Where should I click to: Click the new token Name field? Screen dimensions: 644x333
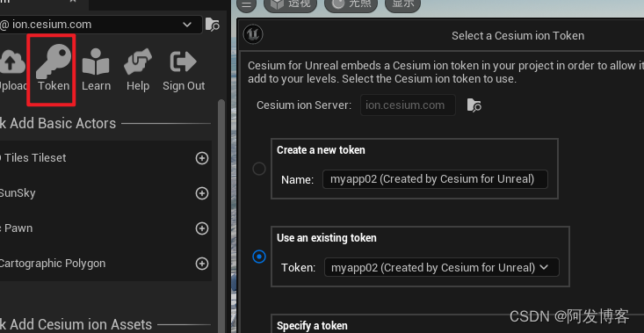435,179
